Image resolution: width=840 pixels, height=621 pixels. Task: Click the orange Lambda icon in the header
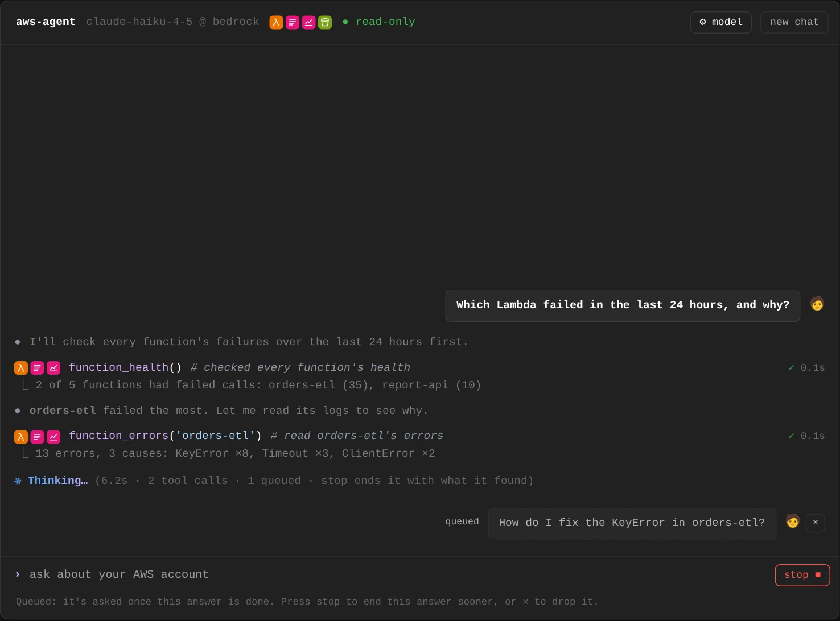coord(276,22)
